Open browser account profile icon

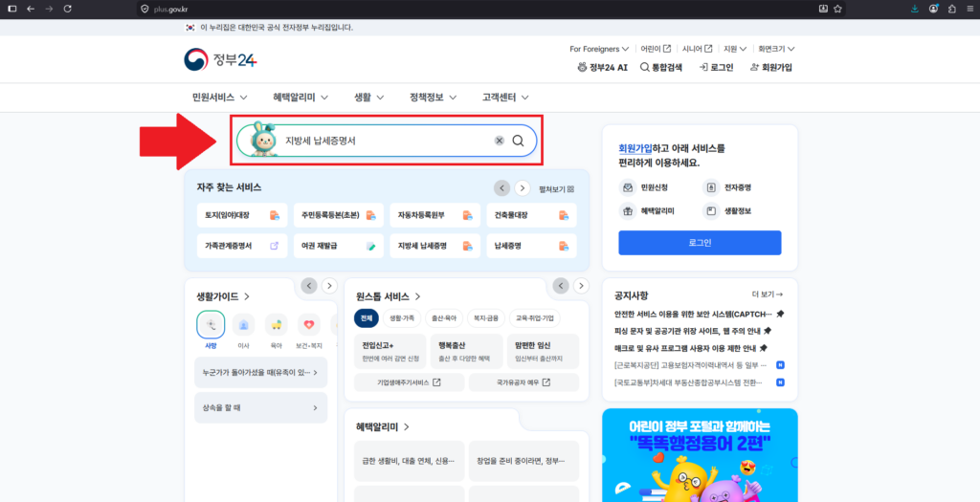(934, 9)
